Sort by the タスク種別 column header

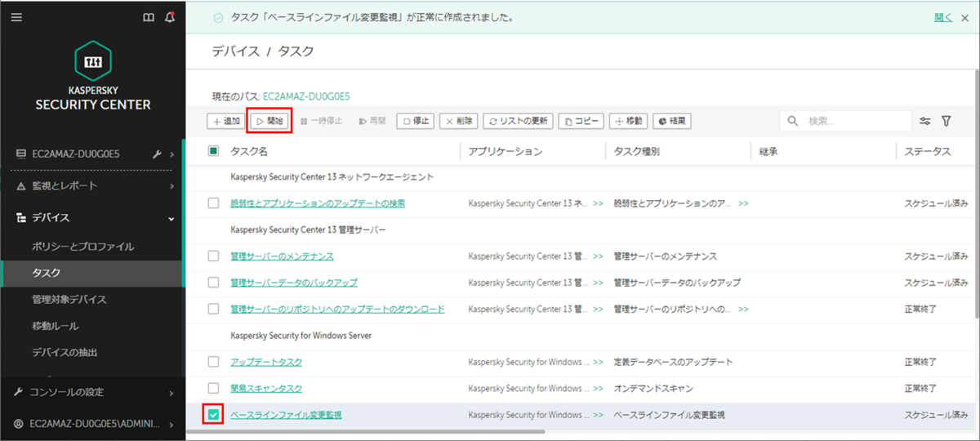tap(636, 152)
